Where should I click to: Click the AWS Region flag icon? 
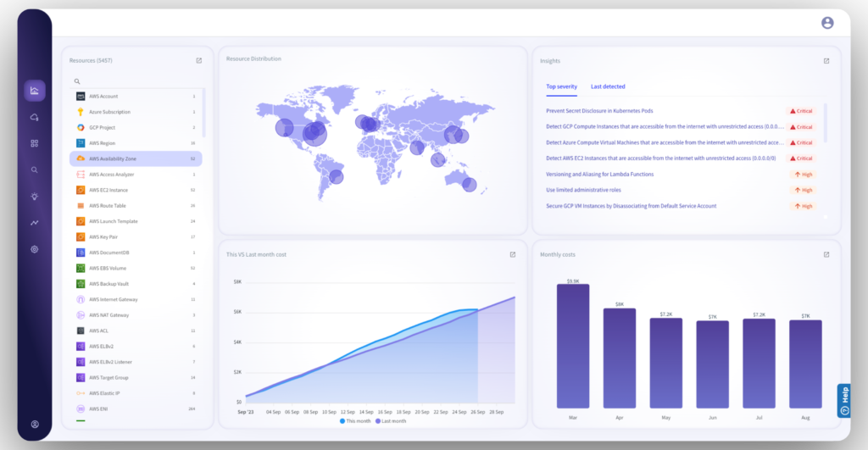[81, 143]
